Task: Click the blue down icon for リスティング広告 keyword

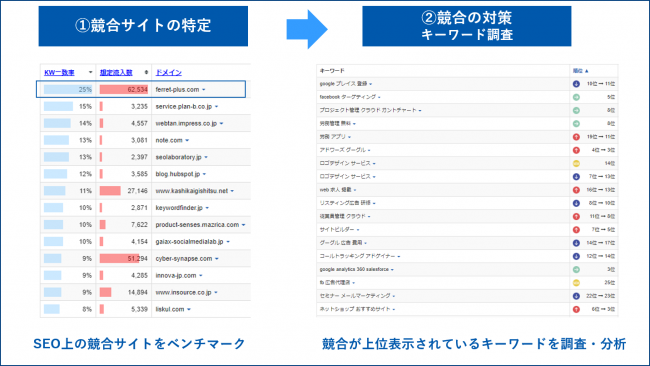Action: 576,203
